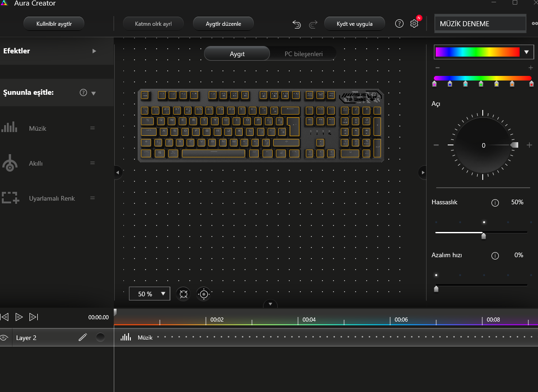Select the Akıllı smart effect icon
The height and width of the screenshot is (392, 538).
[x=10, y=163]
